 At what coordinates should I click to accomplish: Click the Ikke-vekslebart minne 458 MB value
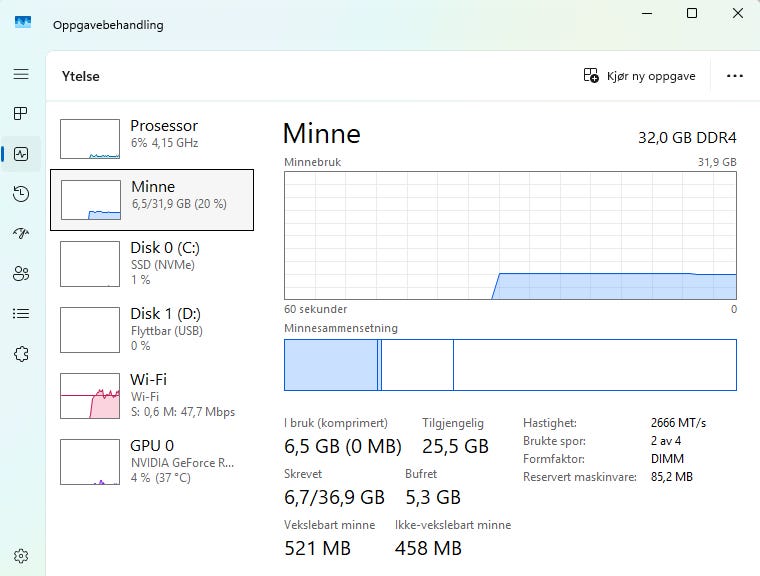click(x=428, y=548)
